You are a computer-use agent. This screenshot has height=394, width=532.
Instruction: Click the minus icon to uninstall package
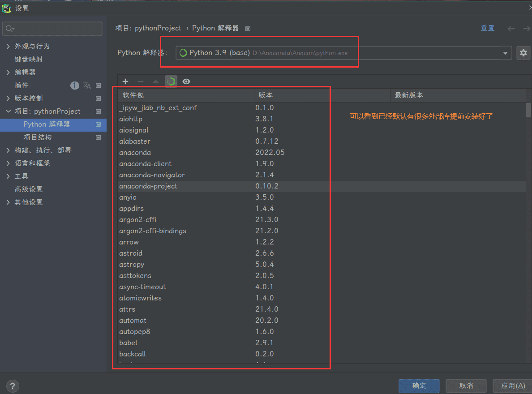point(141,81)
